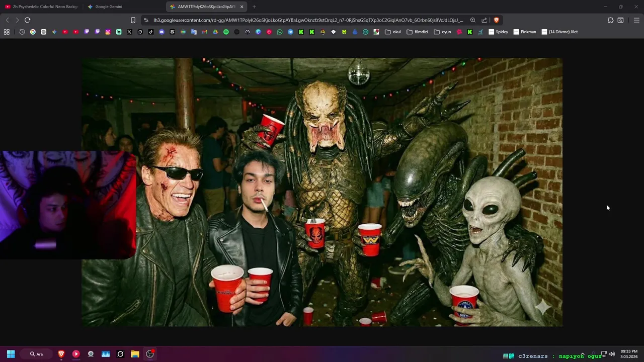This screenshot has width=644, height=362.
Task: Click the Ara search box on taskbar
Action: (x=36, y=354)
